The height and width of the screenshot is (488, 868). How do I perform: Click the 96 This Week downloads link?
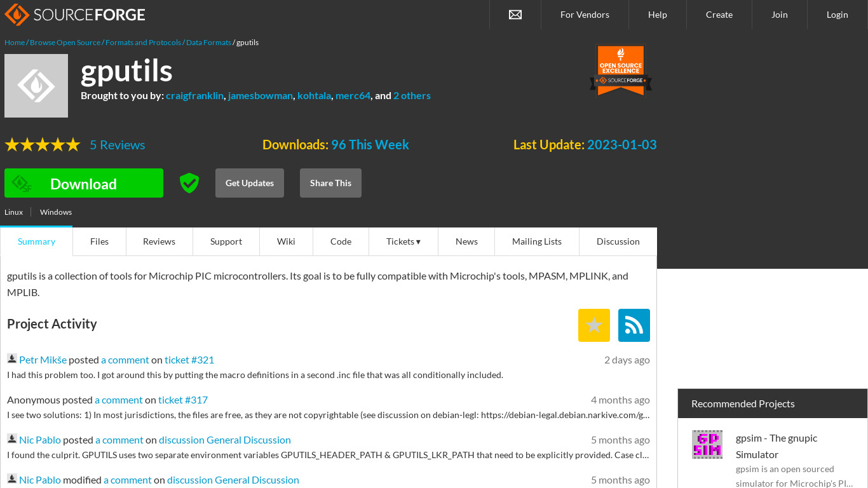pyautogui.click(x=370, y=145)
